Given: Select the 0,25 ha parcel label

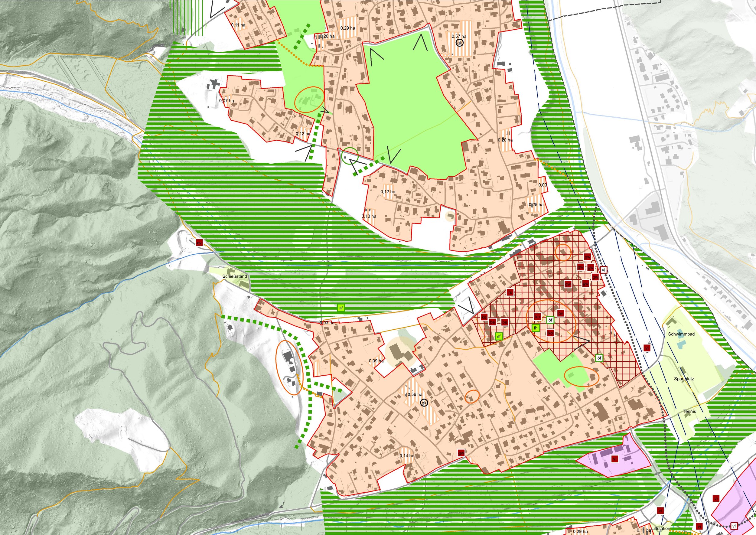Looking at the screenshot, I should [x=536, y=204].
